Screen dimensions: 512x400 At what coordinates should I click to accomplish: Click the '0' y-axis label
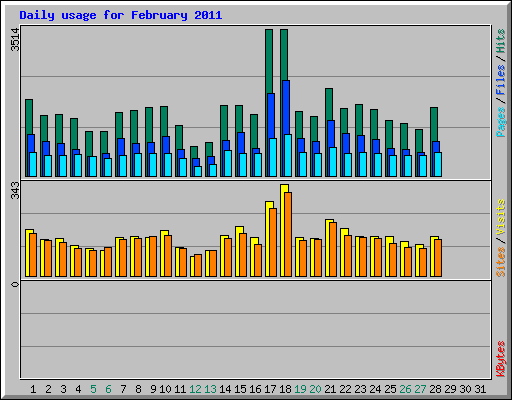[15, 284]
